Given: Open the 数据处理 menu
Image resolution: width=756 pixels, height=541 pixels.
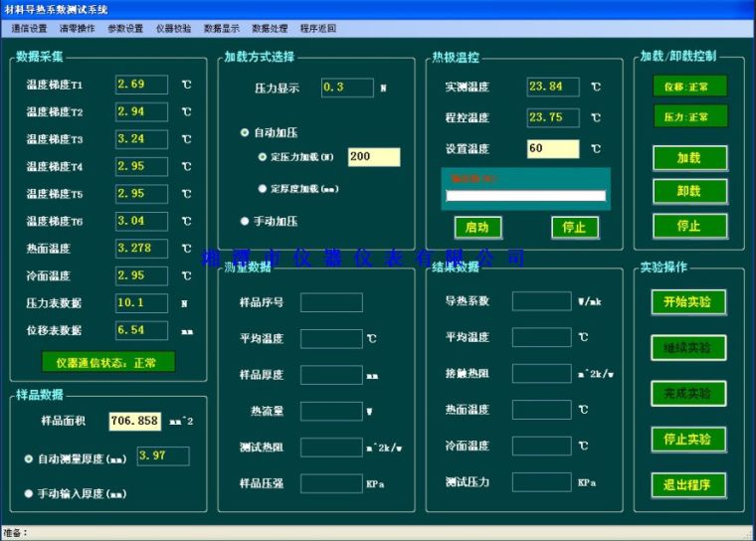Looking at the screenshot, I should [x=270, y=29].
